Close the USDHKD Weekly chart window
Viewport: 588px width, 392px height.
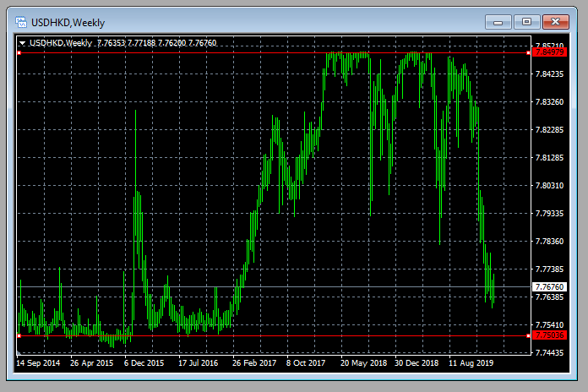(556, 22)
